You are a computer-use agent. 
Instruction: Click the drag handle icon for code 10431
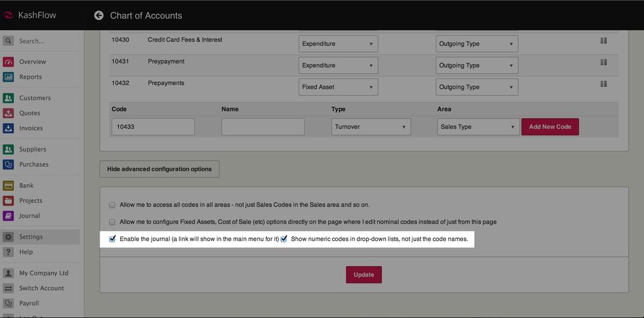click(x=603, y=62)
